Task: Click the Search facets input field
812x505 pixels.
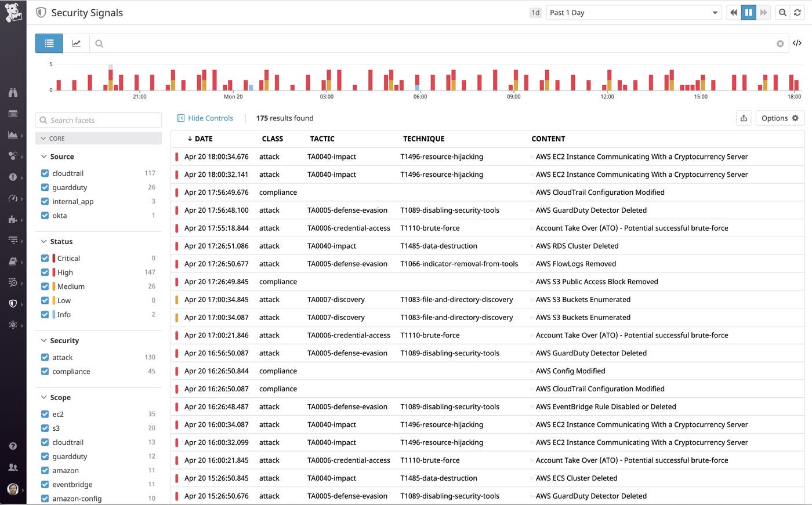Action: [99, 120]
